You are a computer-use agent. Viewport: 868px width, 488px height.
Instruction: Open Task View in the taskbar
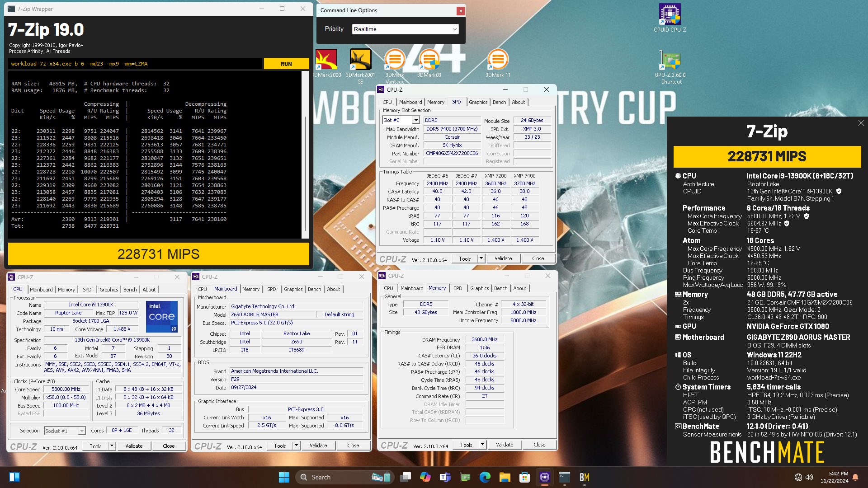tap(406, 477)
